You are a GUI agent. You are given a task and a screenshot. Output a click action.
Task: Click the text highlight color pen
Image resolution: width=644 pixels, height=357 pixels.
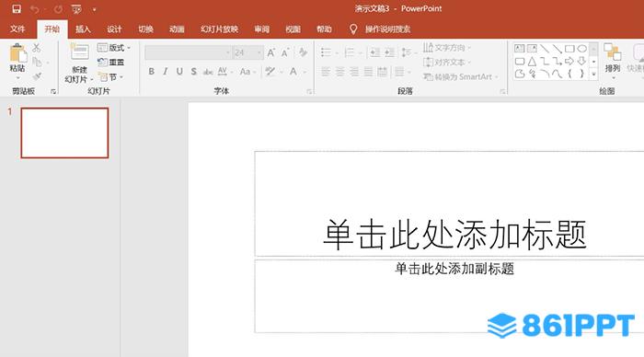coord(270,72)
